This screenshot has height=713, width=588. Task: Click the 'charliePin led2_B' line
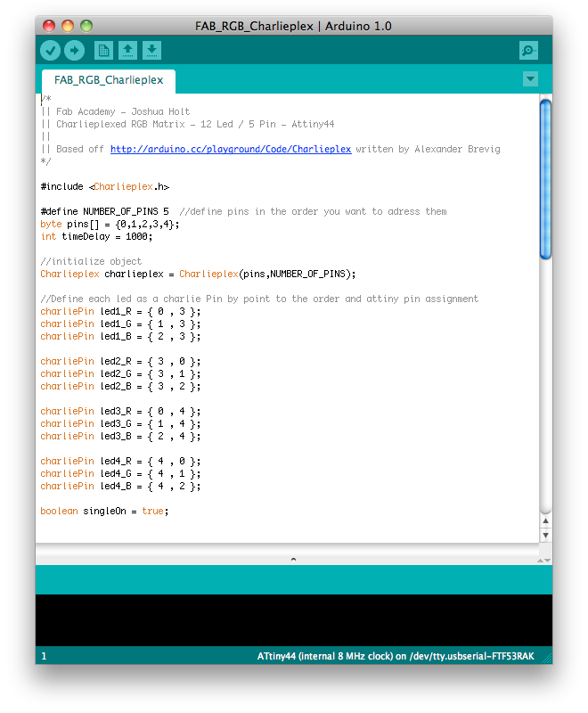coord(120,387)
